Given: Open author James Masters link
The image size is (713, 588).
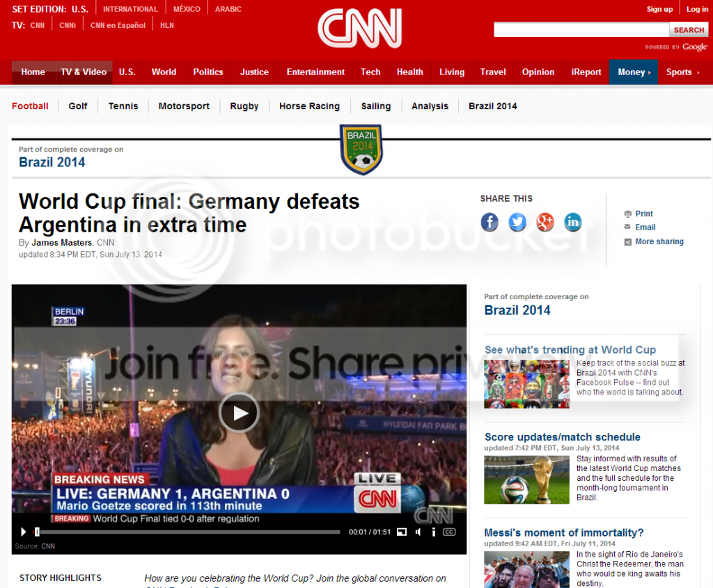Looking at the screenshot, I should 62,243.
